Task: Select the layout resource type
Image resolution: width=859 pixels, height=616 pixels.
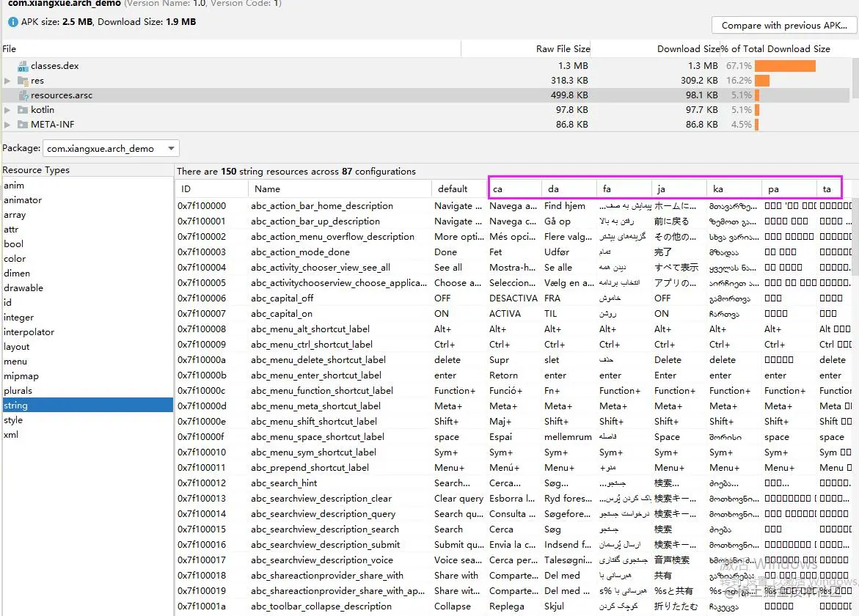Action: pyautogui.click(x=87, y=347)
